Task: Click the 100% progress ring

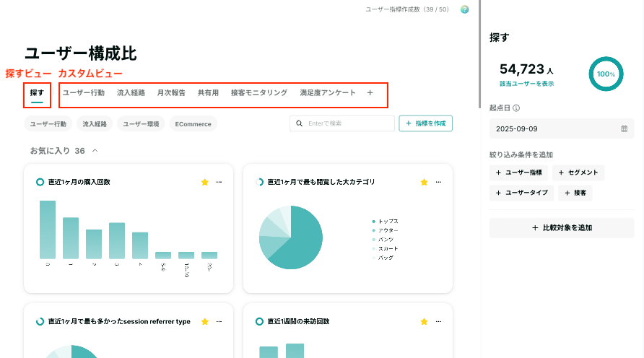Action: click(606, 74)
